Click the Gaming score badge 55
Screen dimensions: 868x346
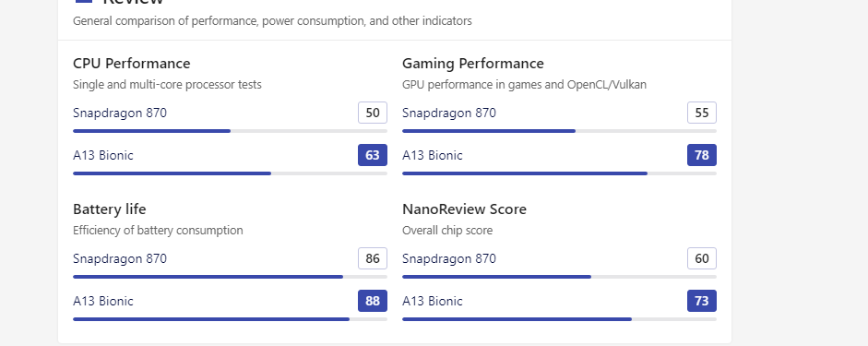click(x=702, y=113)
